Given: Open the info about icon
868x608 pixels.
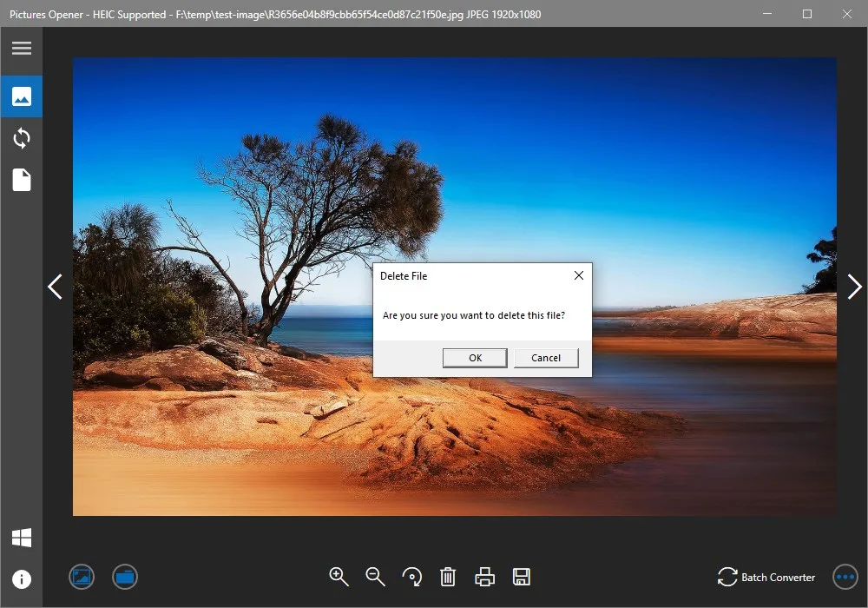Looking at the screenshot, I should [x=21, y=579].
